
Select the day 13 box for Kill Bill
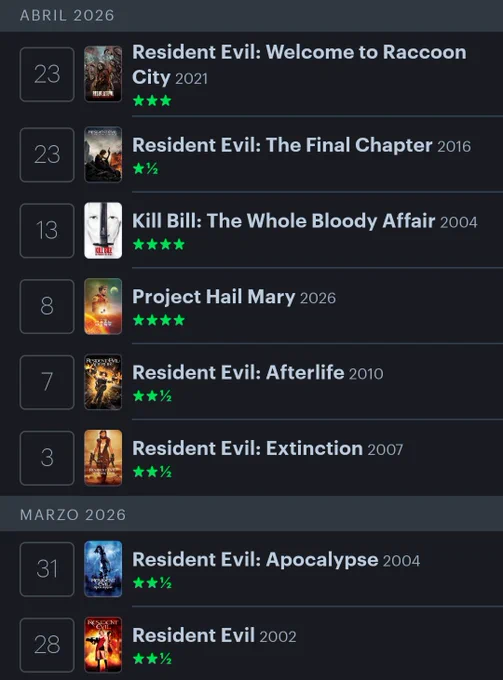pyautogui.click(x=47, y=230)
